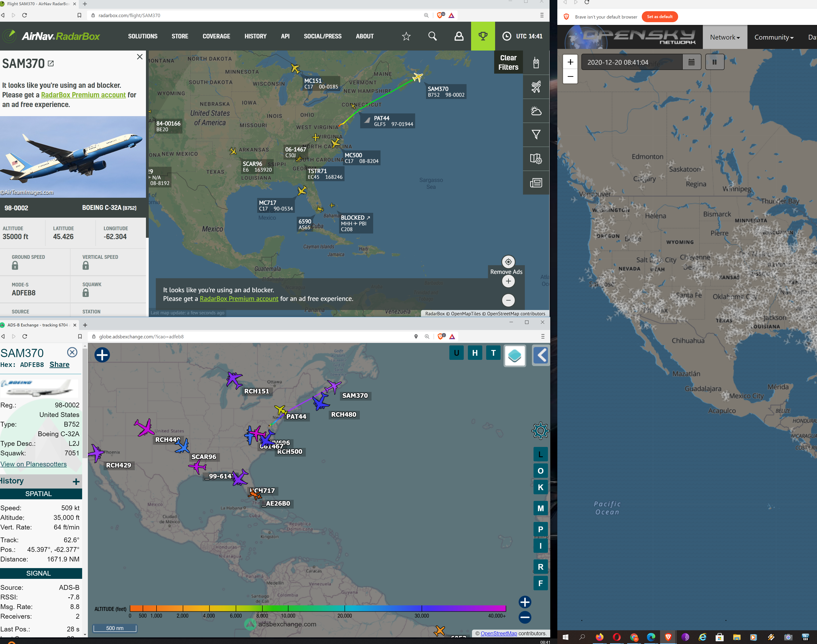Open the COVERAGE menu in RadarBox
817x644 pixels.
[x=216, y=36]
